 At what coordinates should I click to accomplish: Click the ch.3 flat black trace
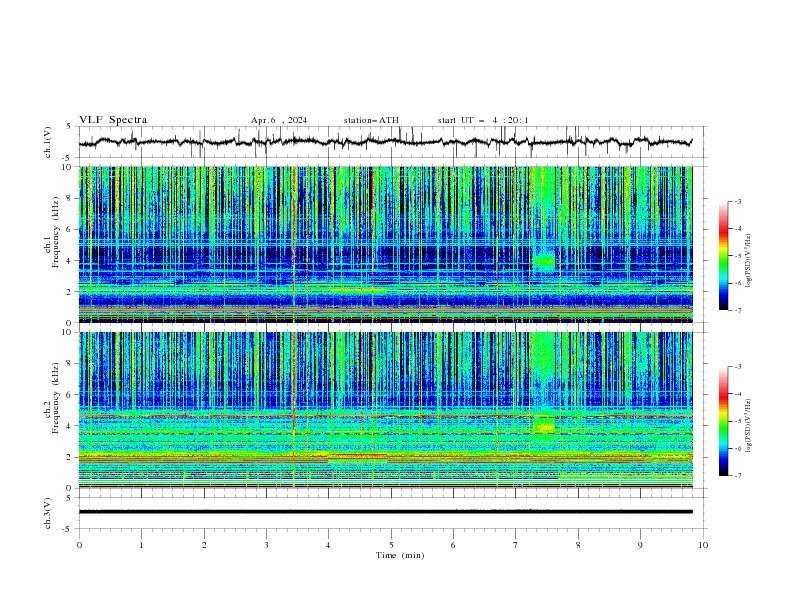click(385, 512)
